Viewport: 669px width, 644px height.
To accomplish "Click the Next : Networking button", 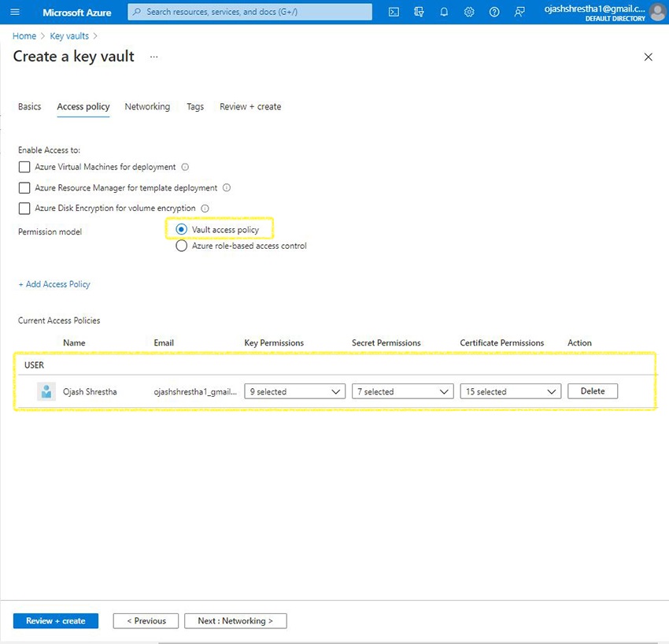I will (x=235, y=620).
